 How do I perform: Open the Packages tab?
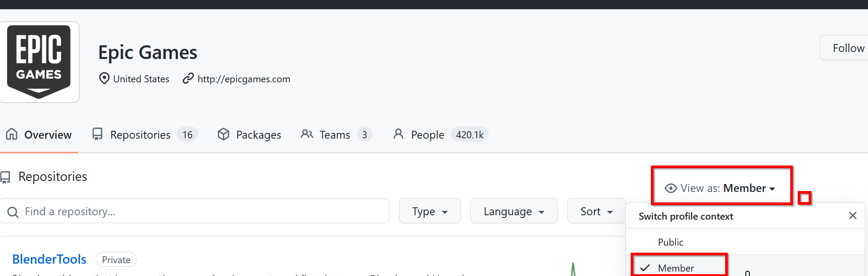[249, 134]
